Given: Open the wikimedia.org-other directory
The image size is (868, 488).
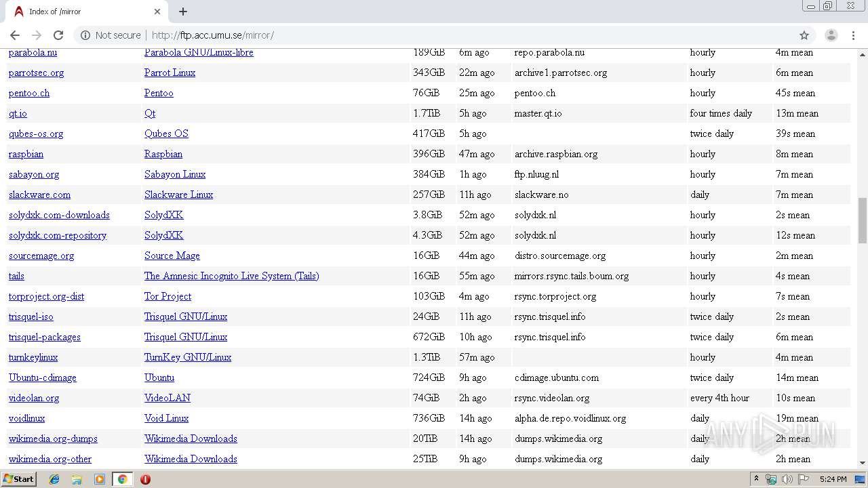Looking at the screenshot, I should [50, 459].
